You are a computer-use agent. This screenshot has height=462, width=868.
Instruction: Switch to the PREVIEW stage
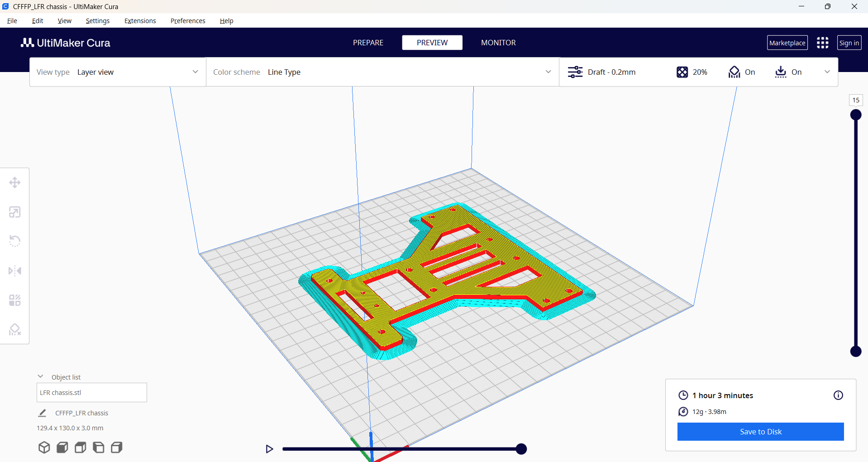(432, 43)
